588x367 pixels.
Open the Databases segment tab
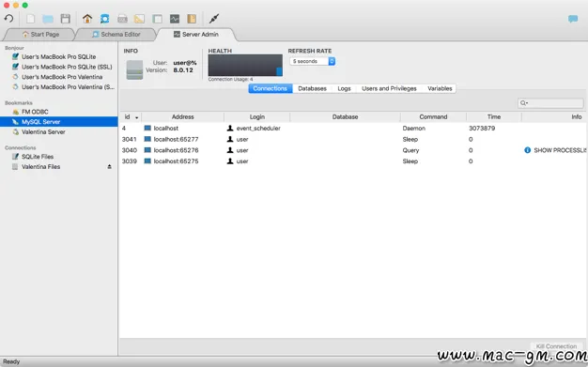point(312,88)
